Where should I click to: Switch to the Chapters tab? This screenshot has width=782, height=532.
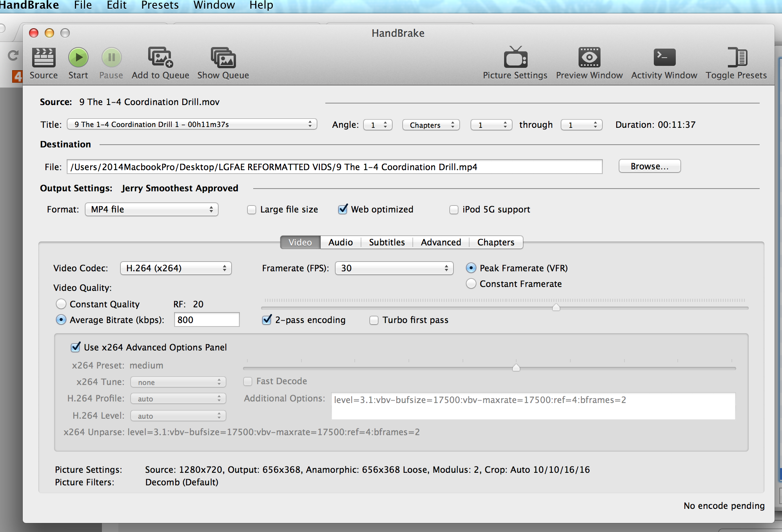[x=496, y=242]
